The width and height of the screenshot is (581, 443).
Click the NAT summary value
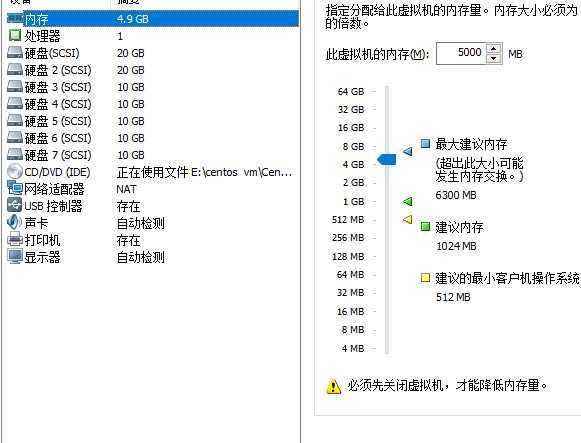tap(126, 189)
